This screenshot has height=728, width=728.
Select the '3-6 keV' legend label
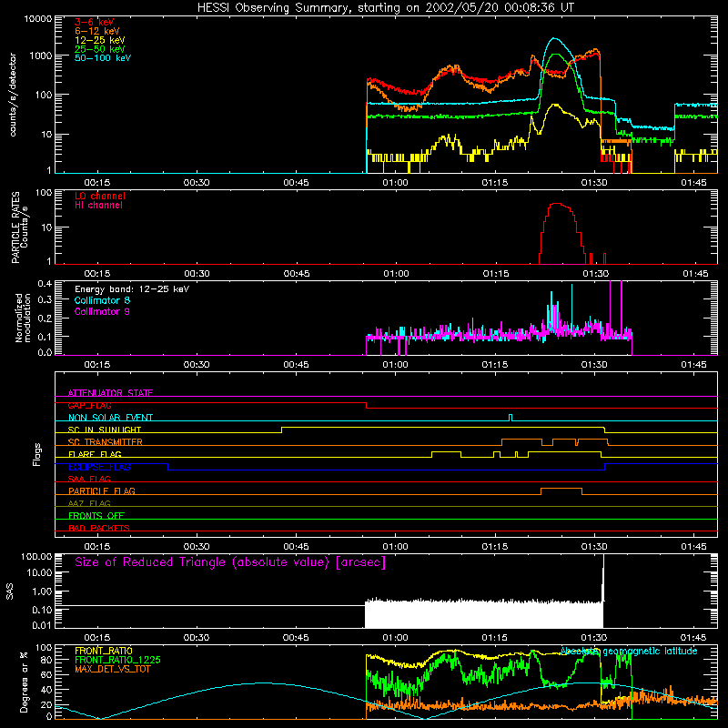click(95, 22)
